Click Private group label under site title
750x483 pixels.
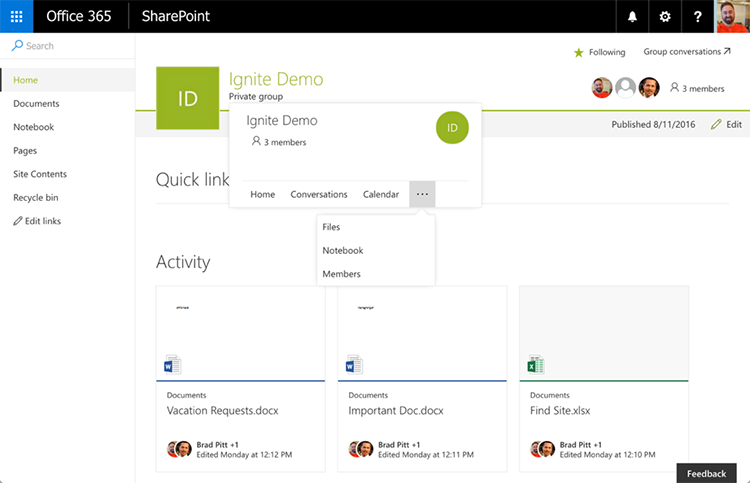255,96
